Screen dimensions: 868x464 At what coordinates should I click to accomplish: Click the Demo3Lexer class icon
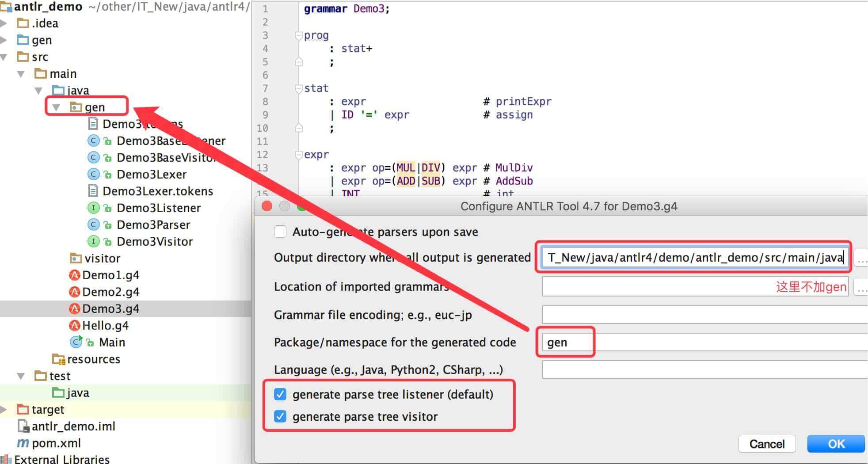(x=93, y=175)
